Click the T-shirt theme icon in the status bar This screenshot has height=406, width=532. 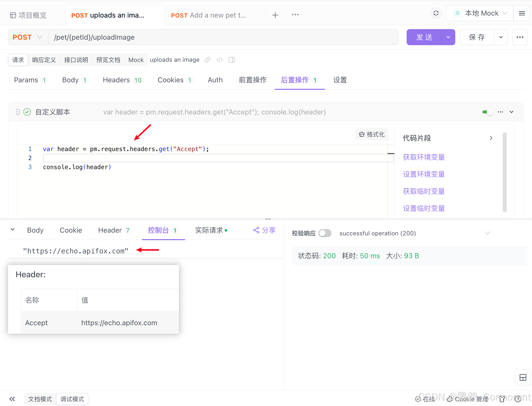coord(502,399)
